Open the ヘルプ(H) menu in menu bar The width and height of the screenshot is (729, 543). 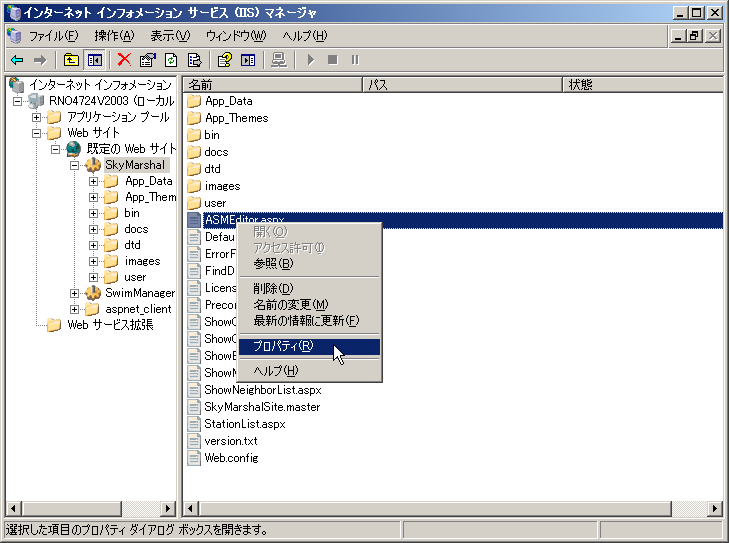coord(305,36)
